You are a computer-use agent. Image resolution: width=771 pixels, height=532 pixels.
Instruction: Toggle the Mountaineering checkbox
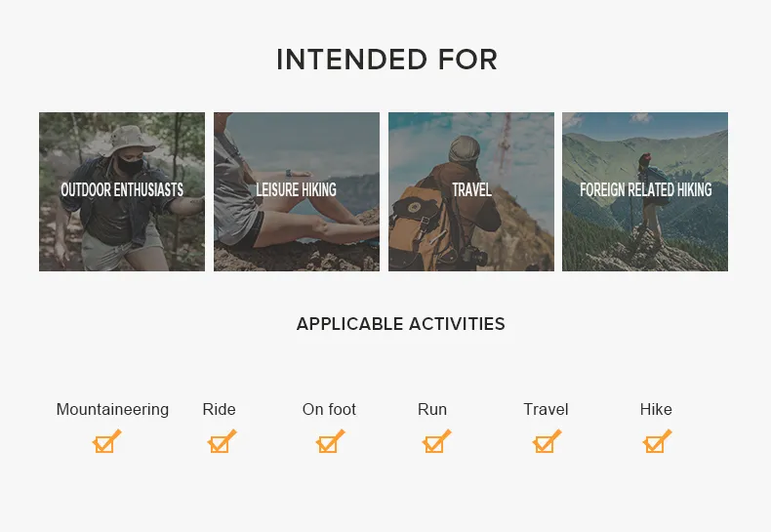(105, 443)
